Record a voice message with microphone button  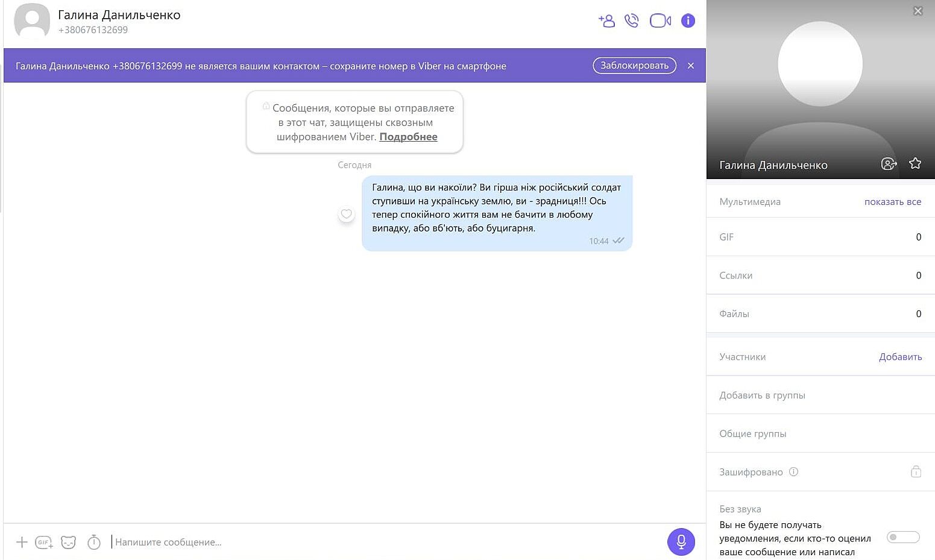[681, 541]
